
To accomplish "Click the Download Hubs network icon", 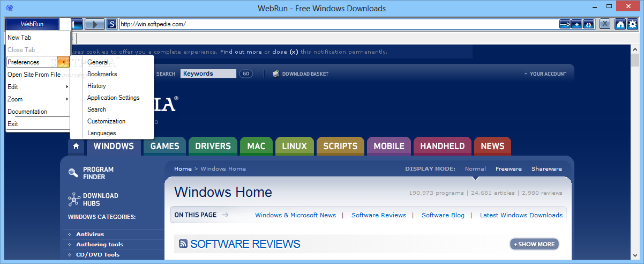I will point(74,200).
